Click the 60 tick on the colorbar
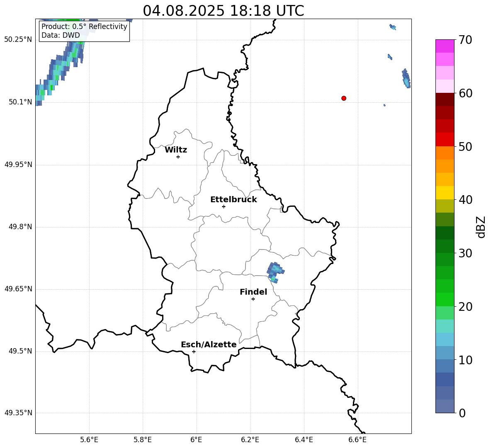The width and height of the screenshot is (491, 448). (x=465, y=93)
